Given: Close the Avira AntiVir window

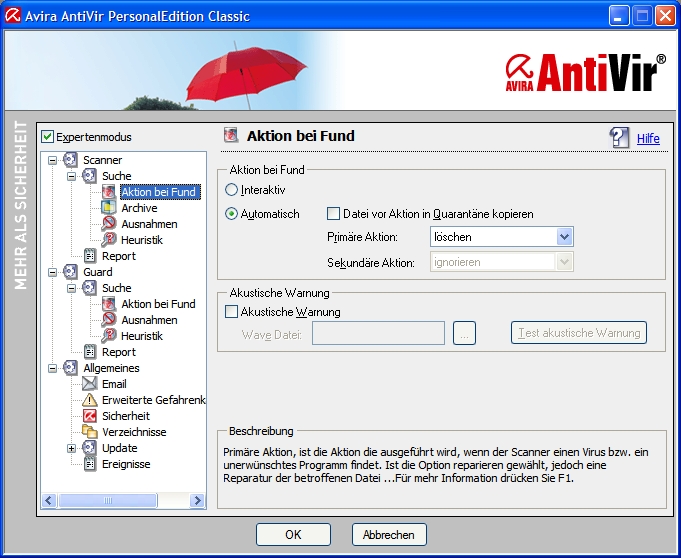Looking at the screenshot, I should pos(665,16).
